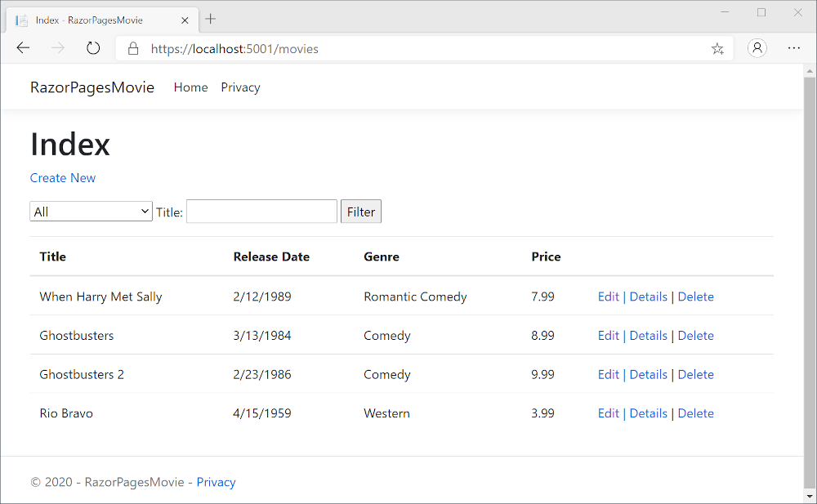This screenshot has width=817, height=504.
Task: Open the genre filter dropdown showing All
Action: [91, 211]
